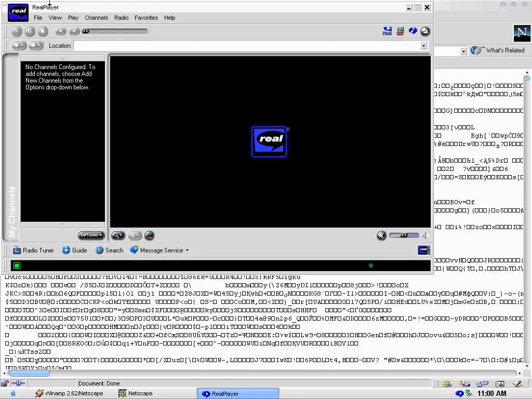Click the volume slider
The image size is (532, 399).
(404, 235)
